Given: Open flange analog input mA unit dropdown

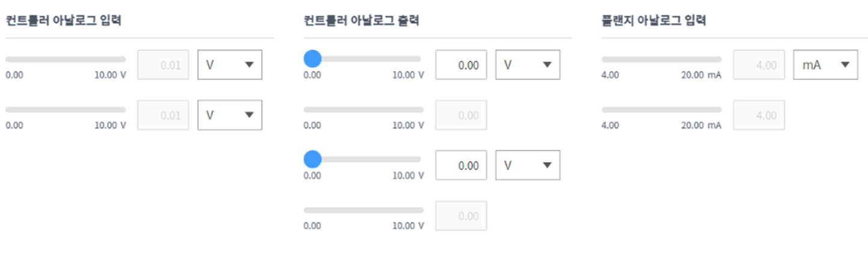Looking at the screenshot, I should point(825,65).
